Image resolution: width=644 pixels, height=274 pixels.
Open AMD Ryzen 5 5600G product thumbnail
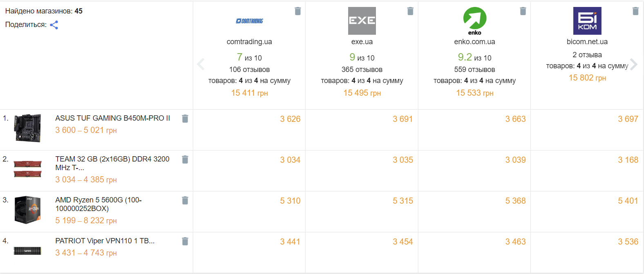[27, 210]
